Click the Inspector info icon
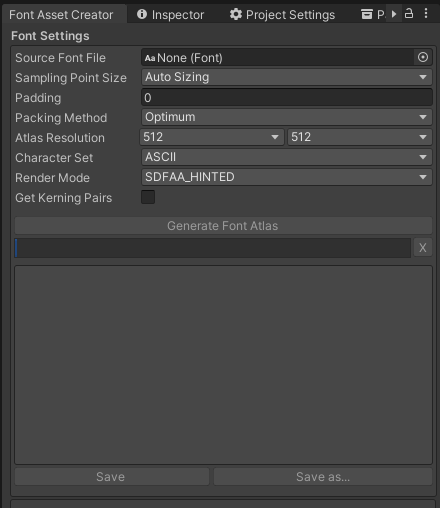Viewport: 440px width, 508px height. pyautogui.click(x=142, y=14)
